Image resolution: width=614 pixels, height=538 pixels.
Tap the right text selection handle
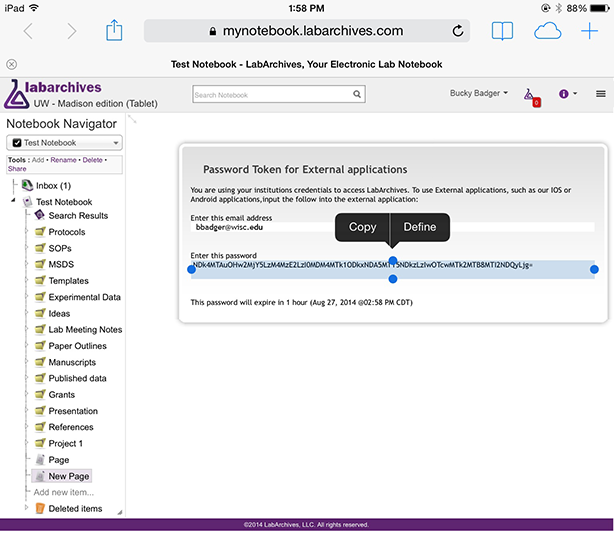[x=594, y=269]
